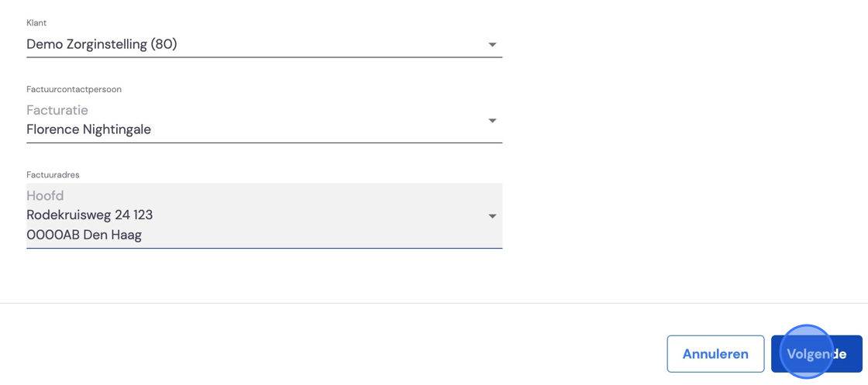Screen dimensions: 868x385
Task: Expand the Factuurcontactpersoon selector with Florence Nightingale
Action: (264, 121)
